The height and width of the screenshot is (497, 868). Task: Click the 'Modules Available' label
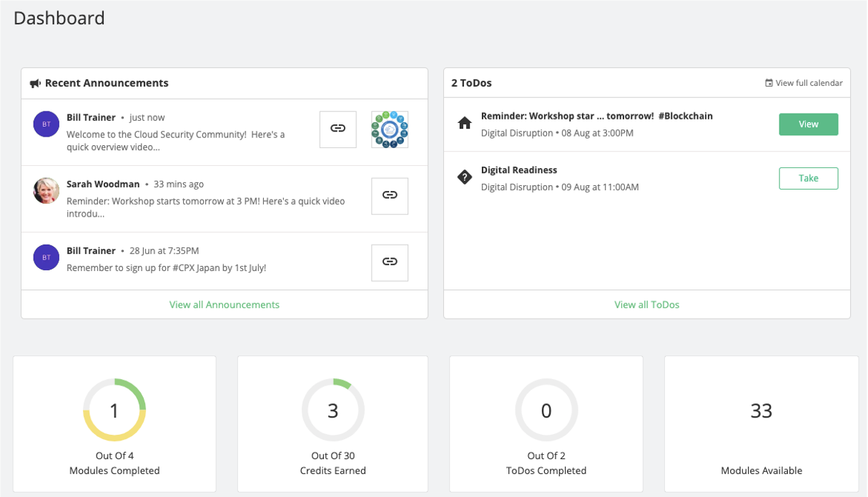[761, 471]
